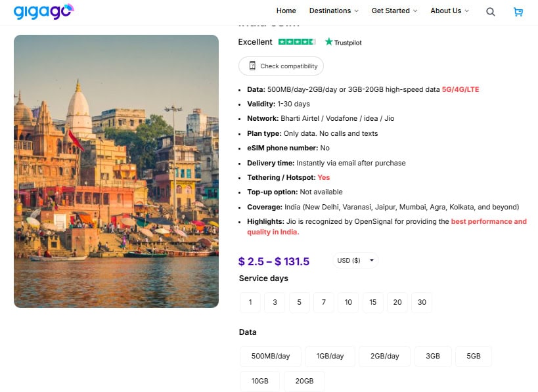
Task: Click the 'Validity: 1-30 days' line
Action: [x=279, y=104]
